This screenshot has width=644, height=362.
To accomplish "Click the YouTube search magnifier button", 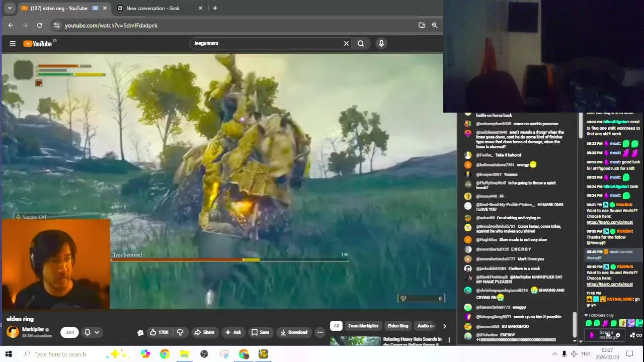I will 361,43.
